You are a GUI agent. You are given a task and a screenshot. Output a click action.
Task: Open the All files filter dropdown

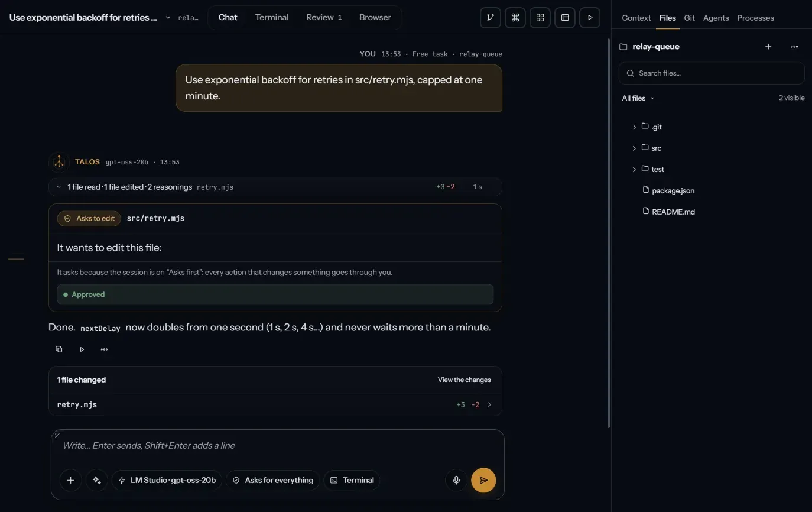pyautogui.click(x=638, y=98)
